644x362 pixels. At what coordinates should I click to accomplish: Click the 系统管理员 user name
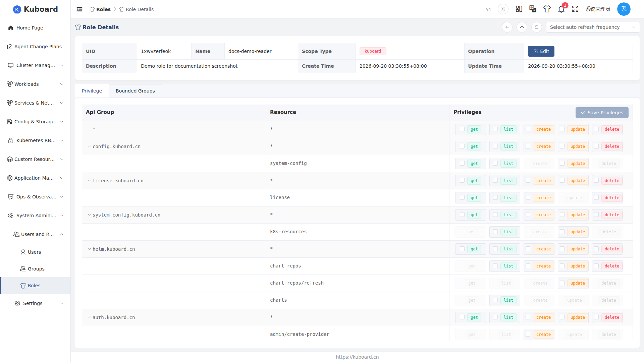598,9
